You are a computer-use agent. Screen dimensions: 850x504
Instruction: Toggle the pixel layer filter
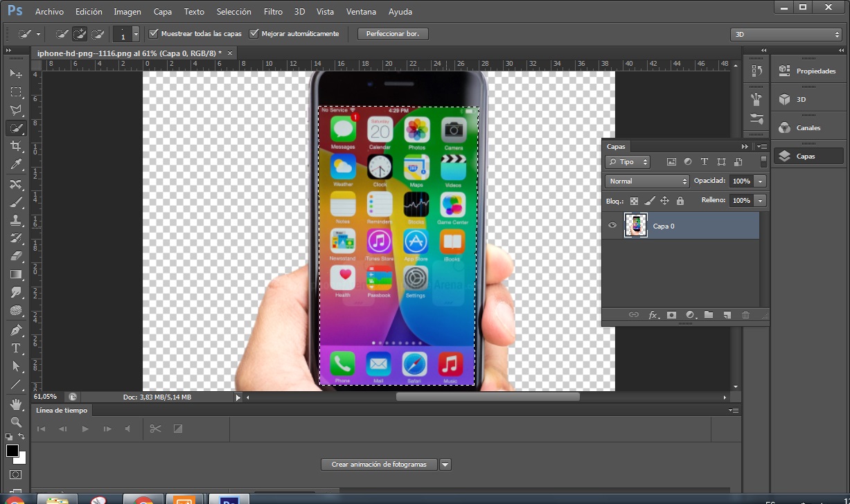pos(671,162)
